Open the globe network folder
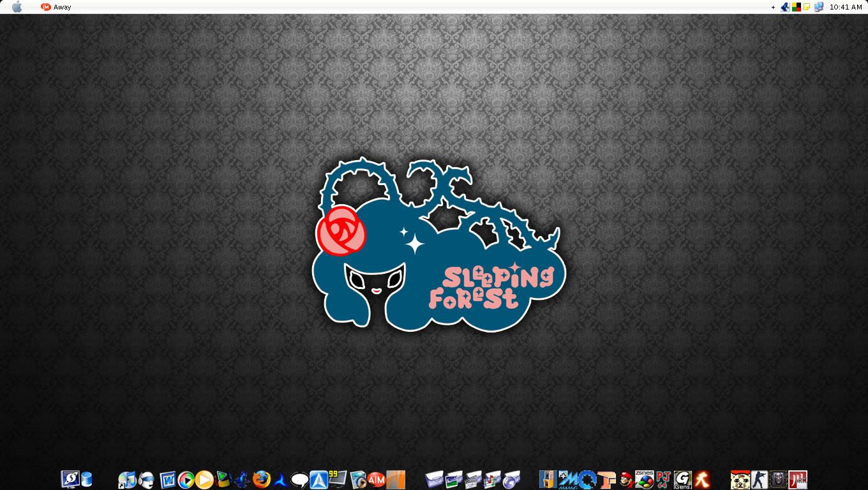Viewport: 868px width, 490px height. [511, 479]
